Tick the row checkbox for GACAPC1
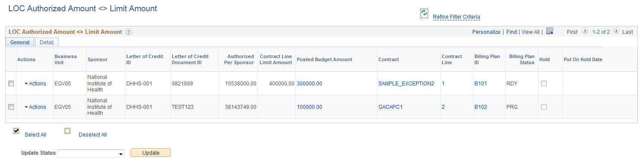 tap(11, 107)
